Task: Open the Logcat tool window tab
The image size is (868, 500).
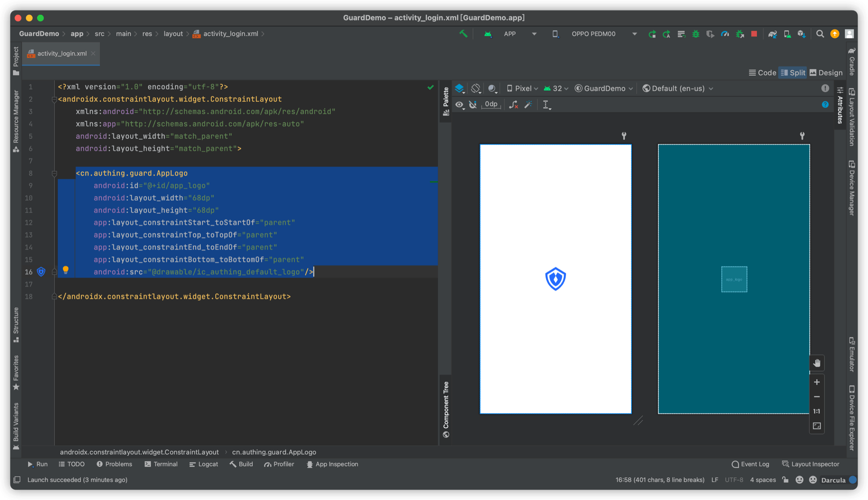Action: pyautogui.click(x=203, y=464)
